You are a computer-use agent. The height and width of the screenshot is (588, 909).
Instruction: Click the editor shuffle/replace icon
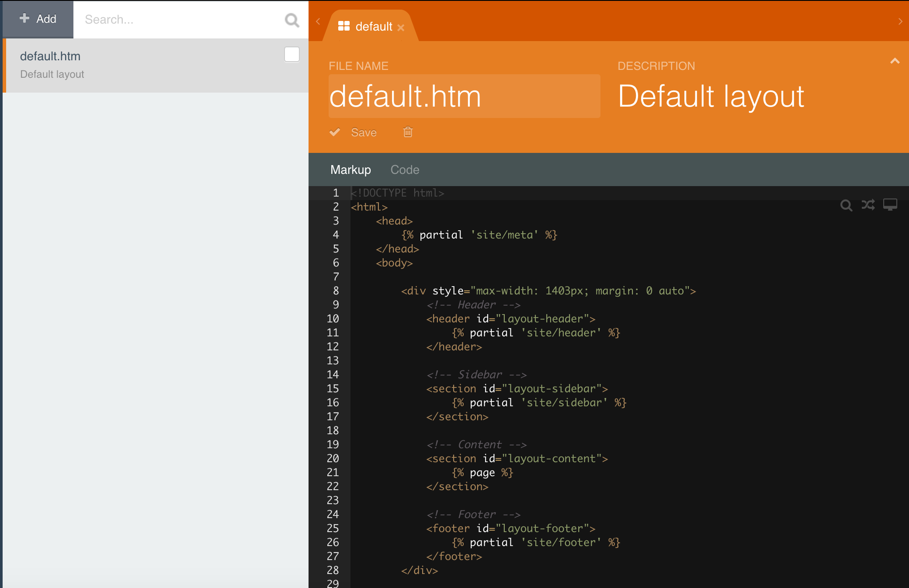(x=868, y=205)
